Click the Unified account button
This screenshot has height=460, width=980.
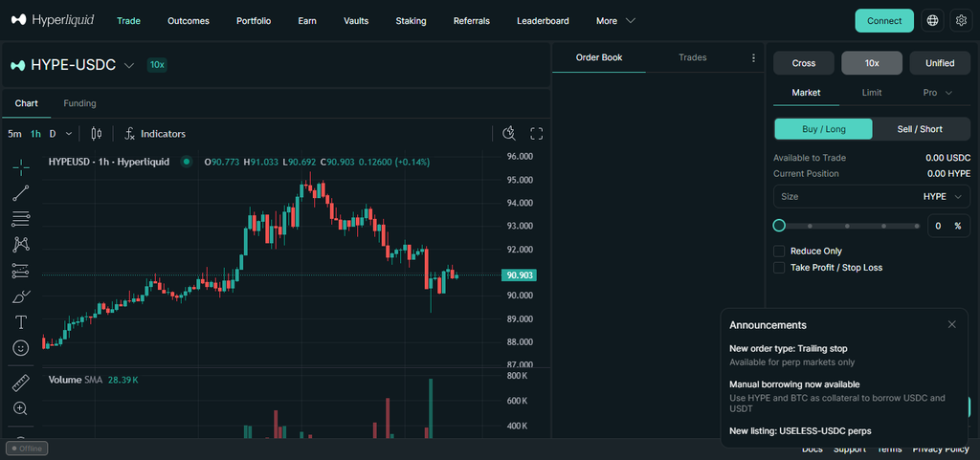coord(940,63)
